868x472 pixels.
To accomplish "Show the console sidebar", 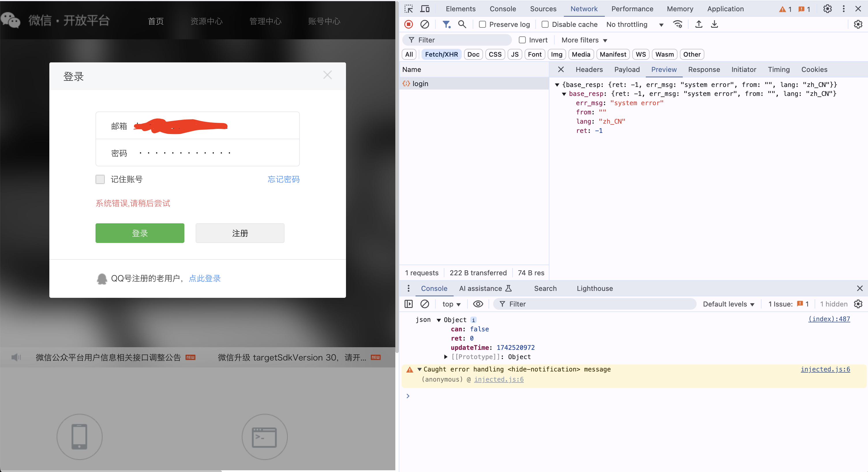I will pos(408,304).
